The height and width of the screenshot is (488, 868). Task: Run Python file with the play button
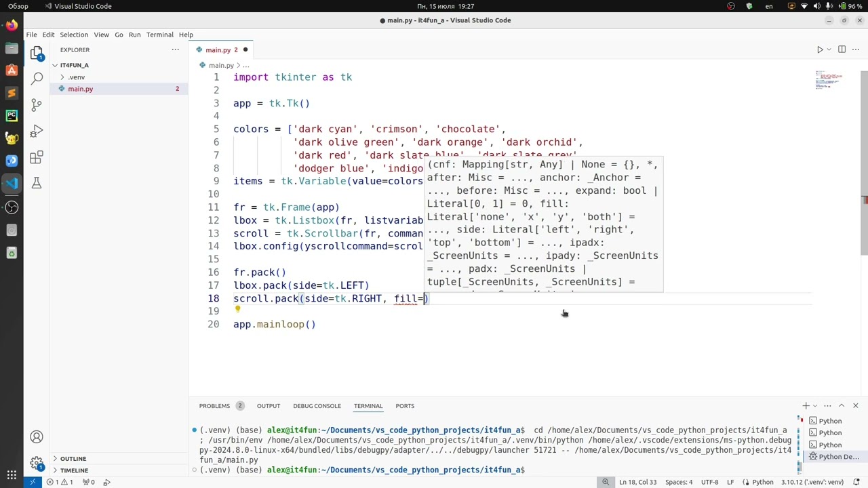pyautogui.click(x=820, y=49)
